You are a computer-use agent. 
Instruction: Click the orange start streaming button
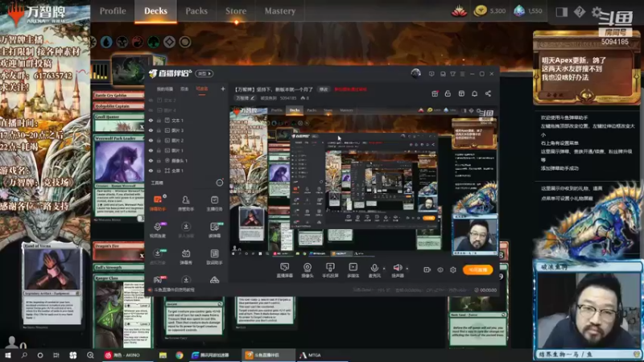[477, 269]
